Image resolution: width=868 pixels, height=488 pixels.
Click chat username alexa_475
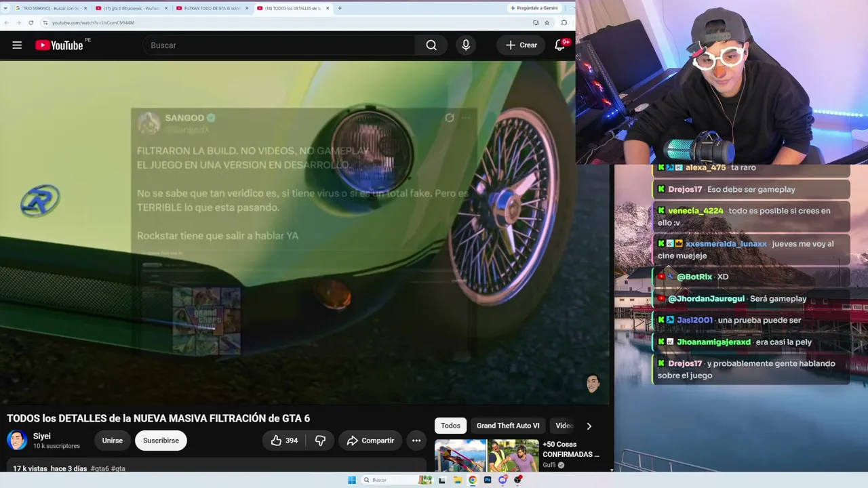705,167
